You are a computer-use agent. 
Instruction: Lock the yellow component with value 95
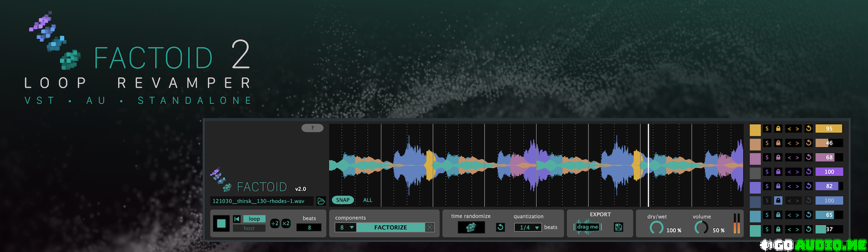tap(778, 128)
